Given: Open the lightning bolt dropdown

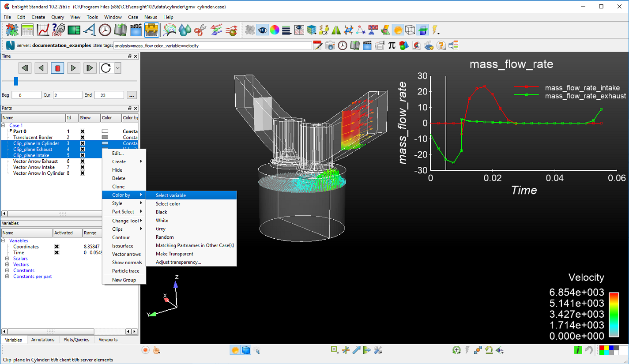Looking at the screenshot, I should pos(436,30).
